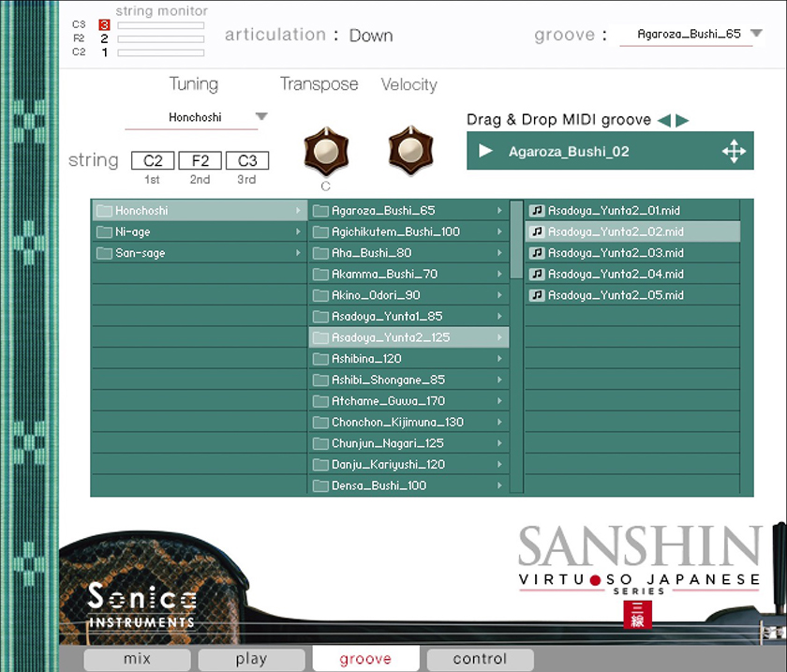Click the MIDI note icon of Asadoya_Yunta2_01.mid
The height and width of the screenshot is (672, 787).
537,211
